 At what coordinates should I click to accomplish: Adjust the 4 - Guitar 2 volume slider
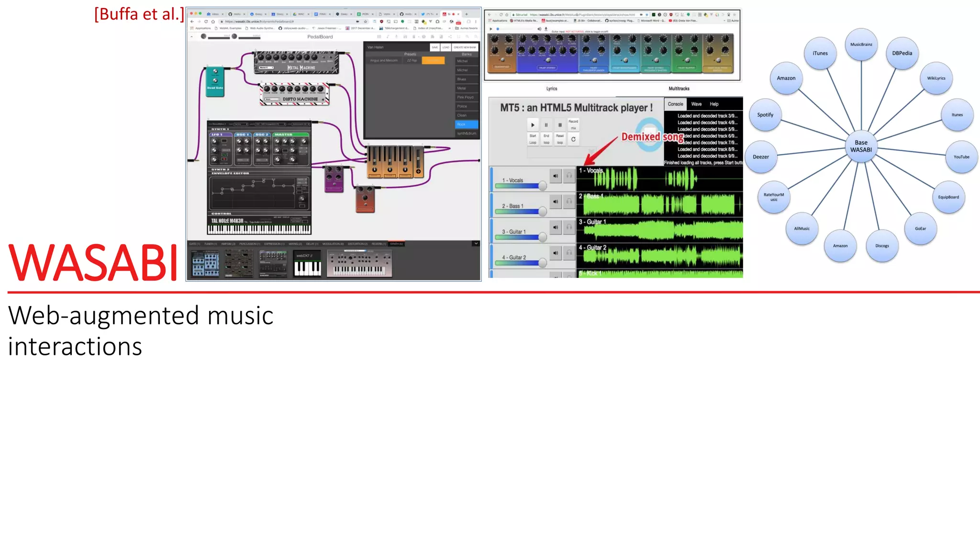[x=521, y=263]
